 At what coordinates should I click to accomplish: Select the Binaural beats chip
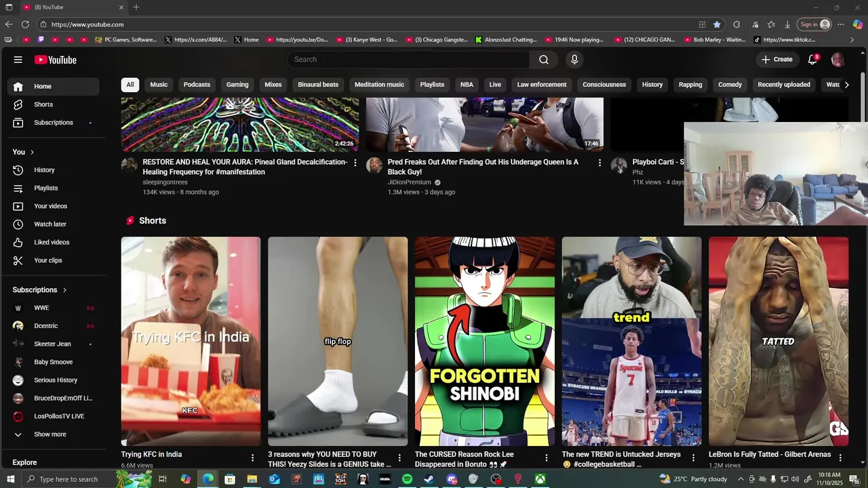click(x=318, y=85)
